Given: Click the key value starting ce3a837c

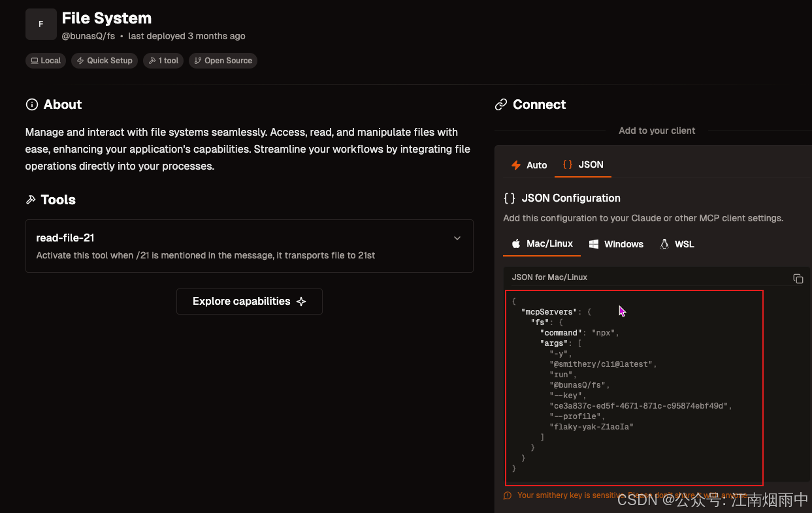Looking at the screenshot, I should pos(641,406).
